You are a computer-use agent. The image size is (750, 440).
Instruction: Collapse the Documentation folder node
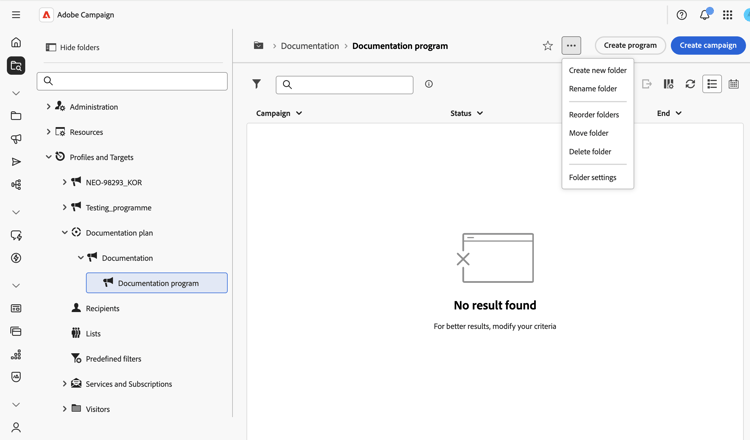(81, 258)
